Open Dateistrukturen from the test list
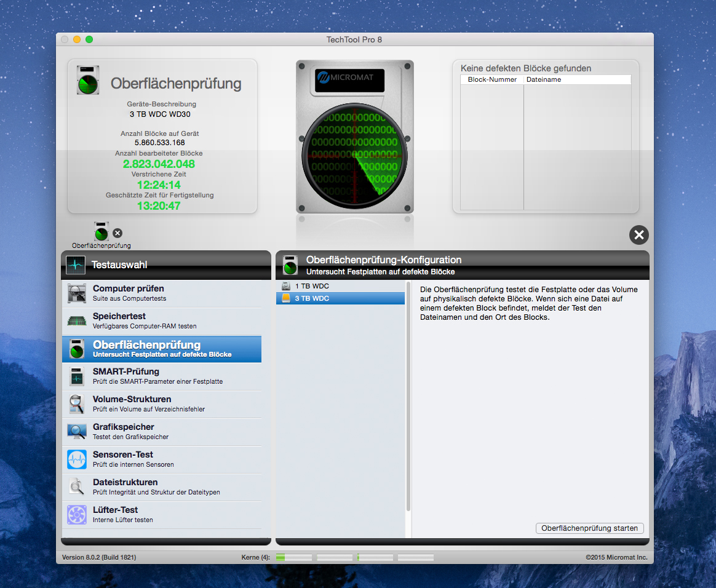This screenshot has width=716, height=588. pos(162,487)
